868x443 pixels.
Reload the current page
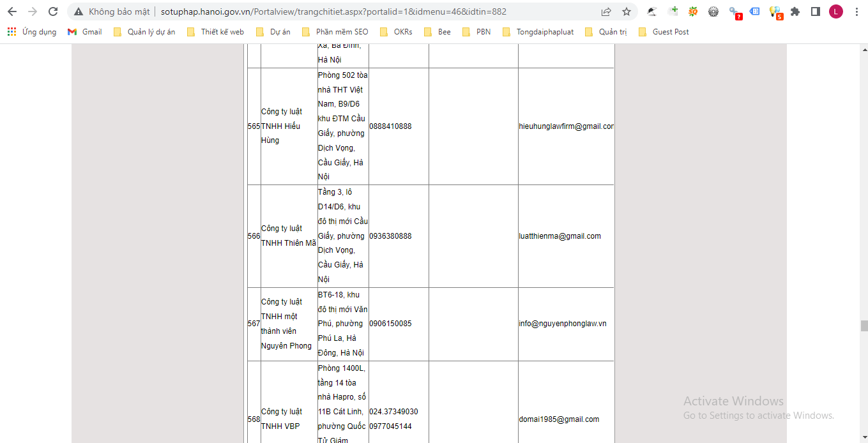tap(53, 11)
